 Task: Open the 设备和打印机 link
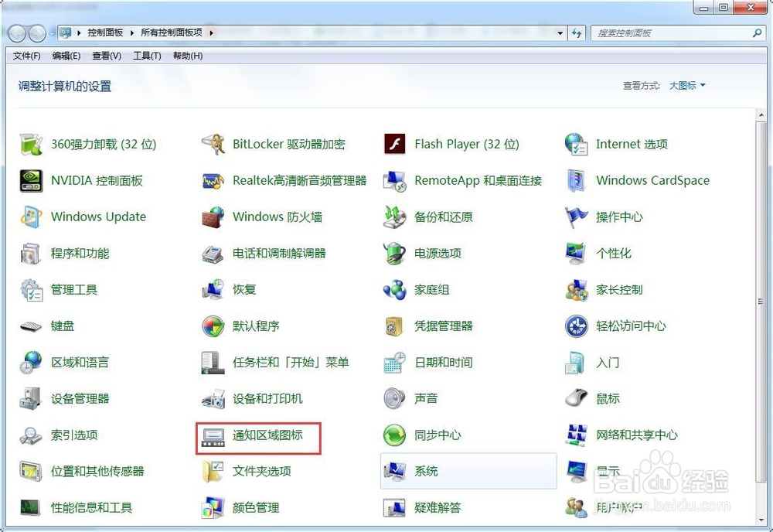click(x=267, y=399)
